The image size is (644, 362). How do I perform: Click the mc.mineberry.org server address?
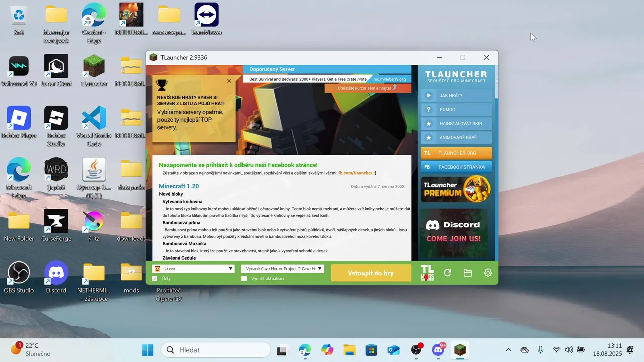coord(389,79)
